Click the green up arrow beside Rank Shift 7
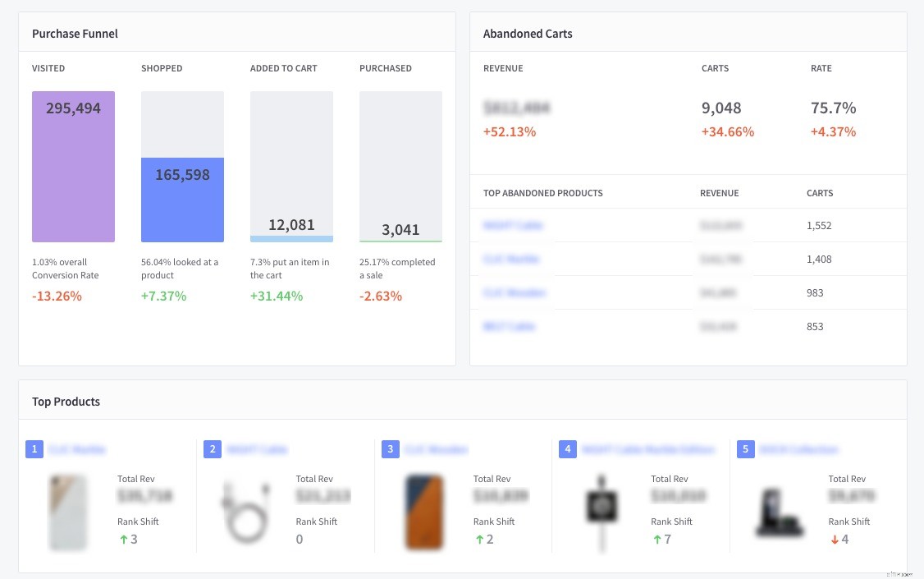This screenshot has width=924, height=579. pos(656,540)
